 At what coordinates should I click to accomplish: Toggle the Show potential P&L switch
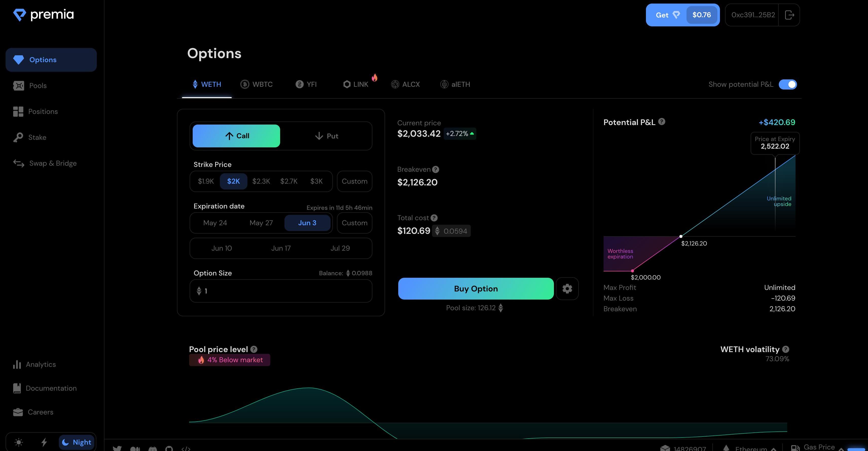[x=787, y=84]
